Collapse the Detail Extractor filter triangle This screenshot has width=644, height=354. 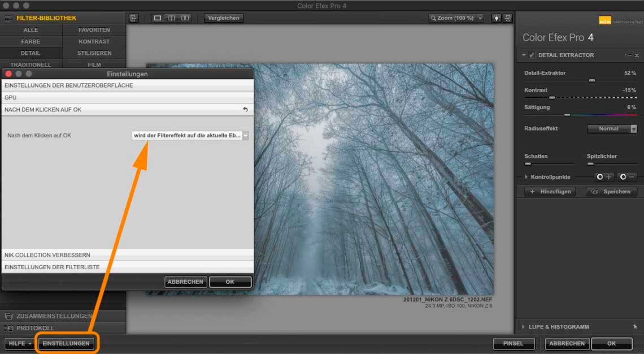pyautogui.click(x=524, y=55)
